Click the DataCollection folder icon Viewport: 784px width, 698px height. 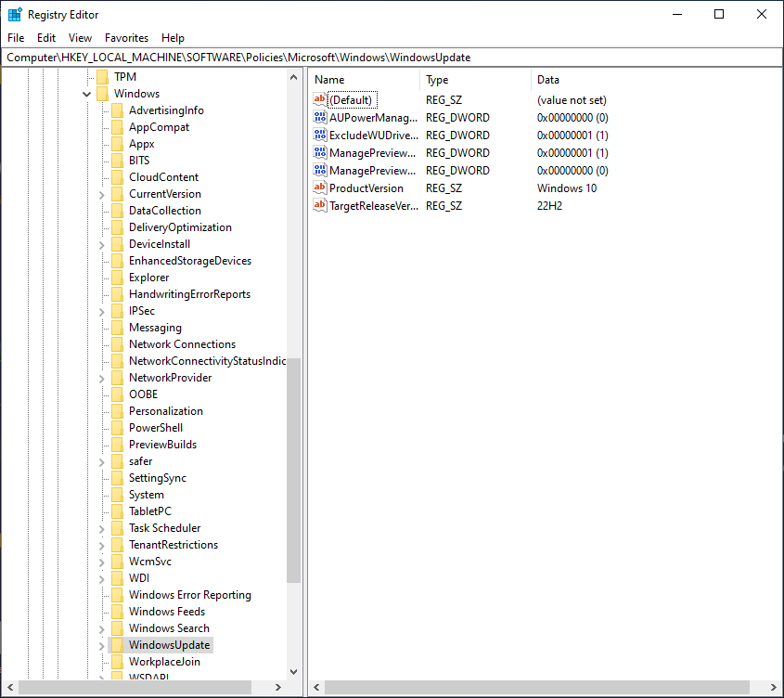point(118,210)
